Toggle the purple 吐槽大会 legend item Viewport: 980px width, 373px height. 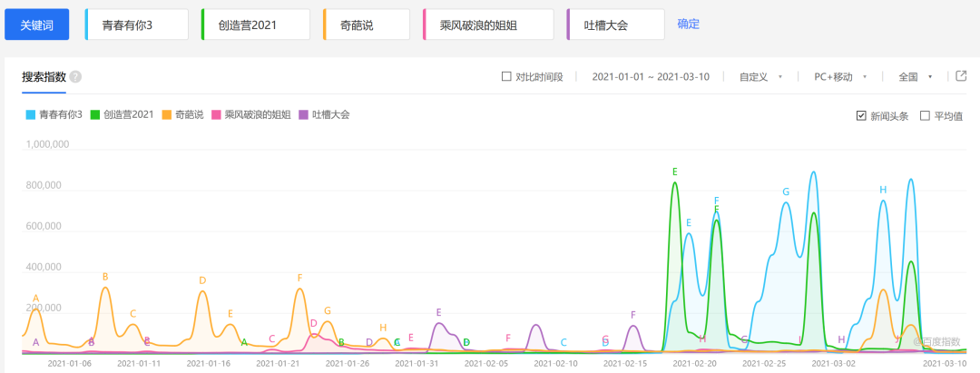click(324, 115)
